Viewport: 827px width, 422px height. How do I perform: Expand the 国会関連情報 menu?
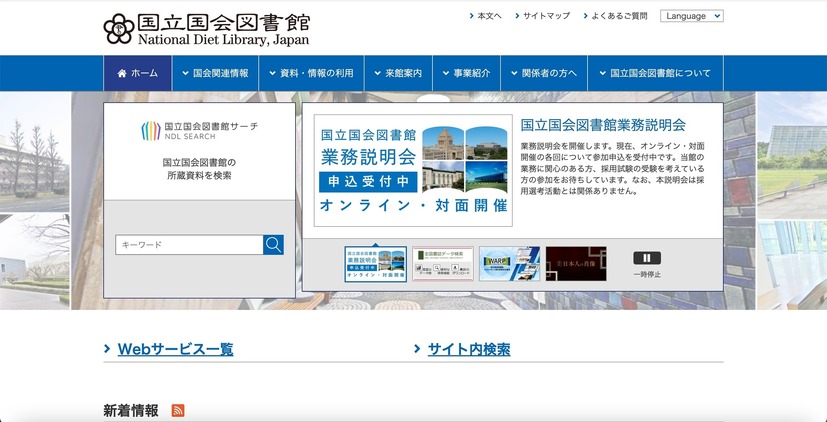point(215,73)
